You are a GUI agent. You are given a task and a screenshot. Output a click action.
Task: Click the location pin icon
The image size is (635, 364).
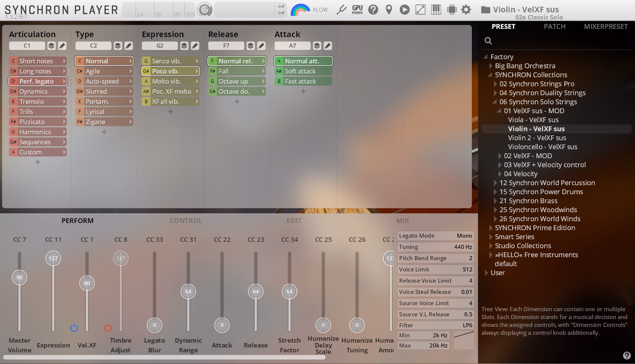[x=389, y=10]
